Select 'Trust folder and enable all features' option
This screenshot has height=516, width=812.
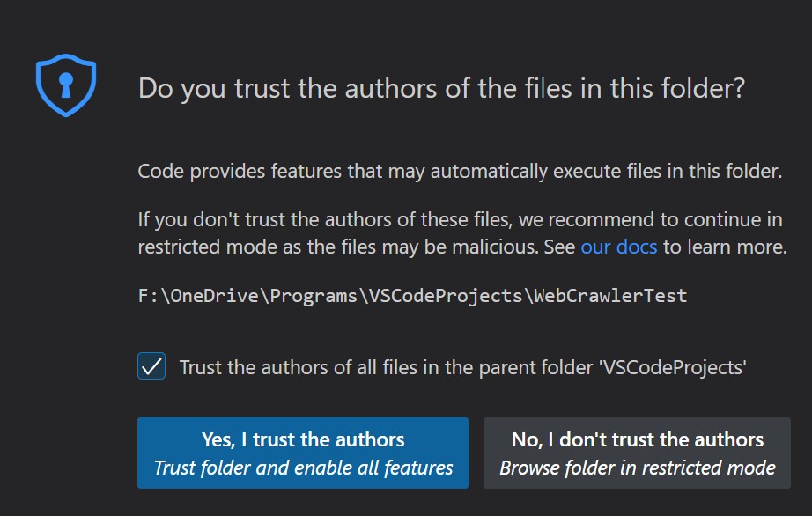(x=304, y=468)
